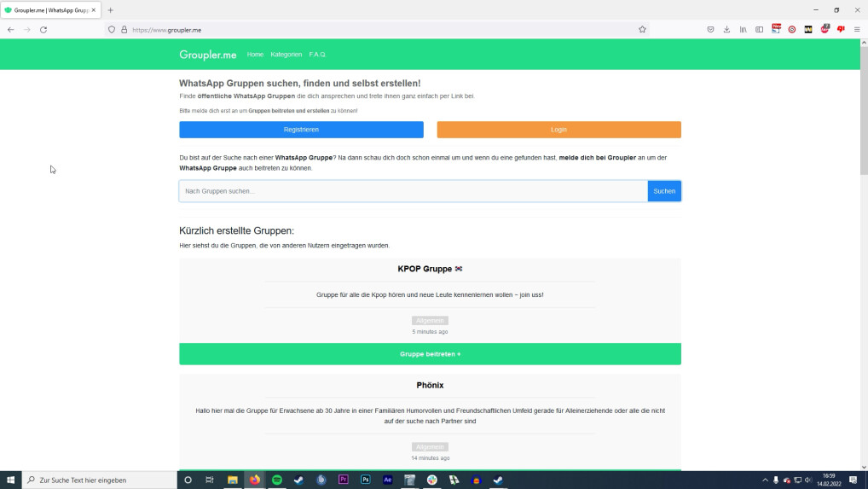Expand the hidden system tray icons
The height and width of the screenshot is (489, 868).
[x=765, y=480]
